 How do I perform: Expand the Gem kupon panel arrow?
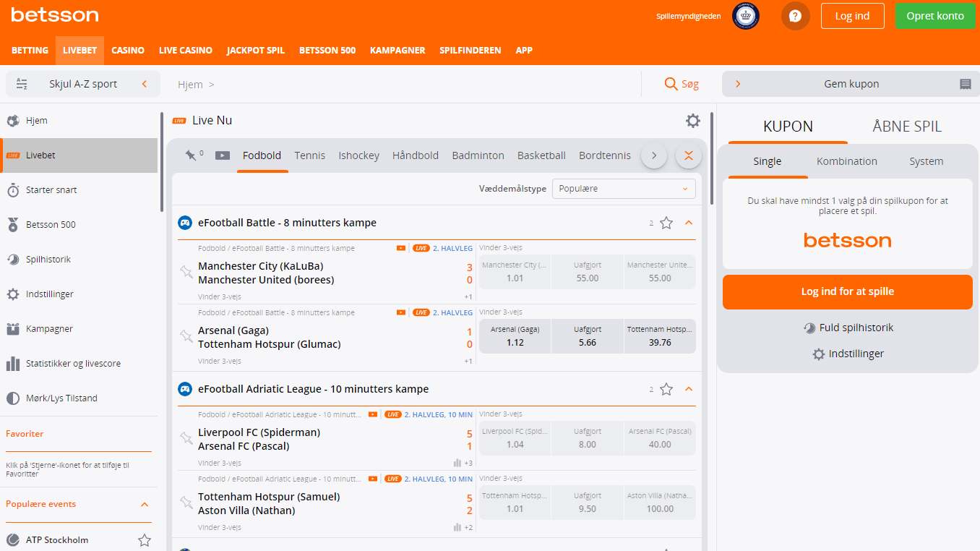point(738,84)
